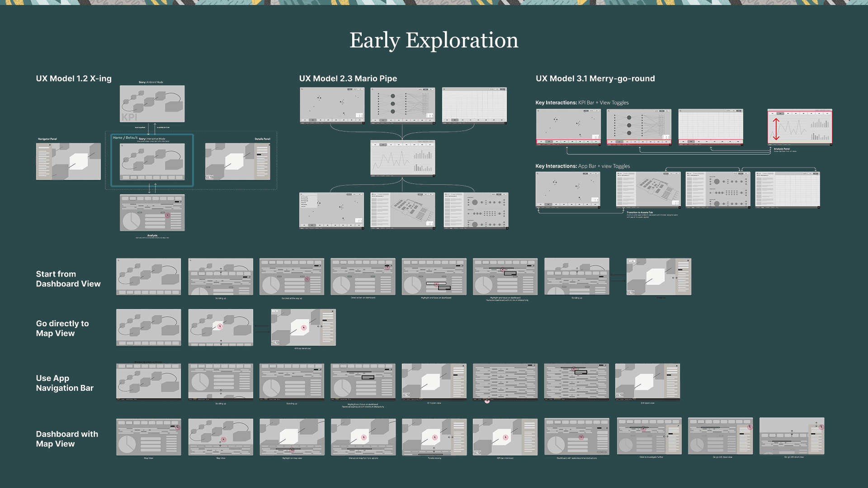This screenshot has height=488, width=868.
Task: Click the red double-headed arrow in Analysis Panel wireframe
Action: 776,129
